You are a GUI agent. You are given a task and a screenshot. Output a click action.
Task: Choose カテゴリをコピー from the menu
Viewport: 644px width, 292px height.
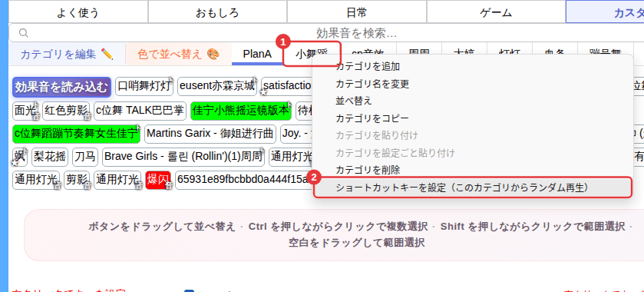coord(473,118)
